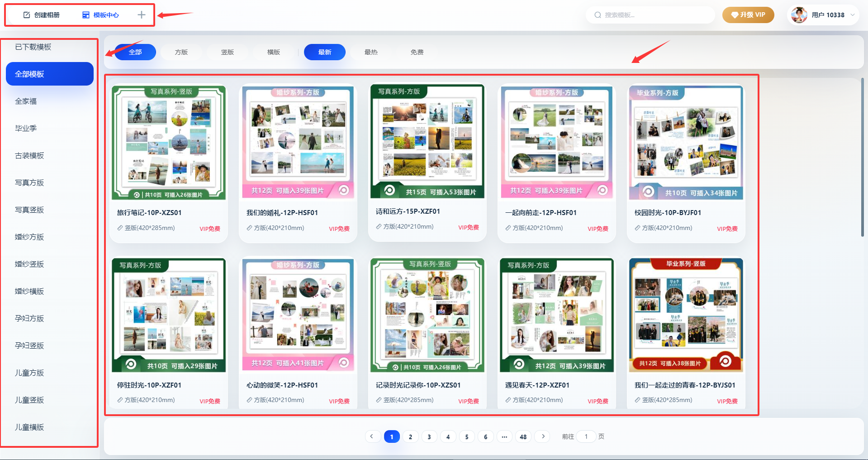Click the 模板中心 template icon
Viewport: 868px width, 460px height.
[x=86, y=15]
